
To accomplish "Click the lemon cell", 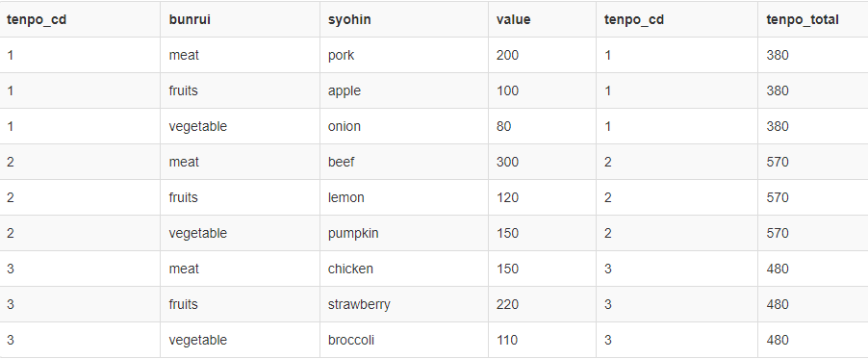I will coord(404,197).
